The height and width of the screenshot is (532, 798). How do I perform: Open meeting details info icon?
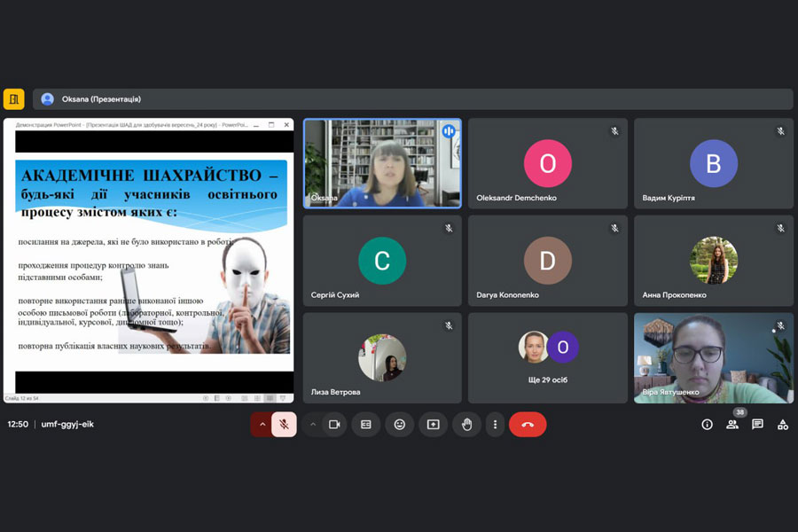[x=707, y=424]
